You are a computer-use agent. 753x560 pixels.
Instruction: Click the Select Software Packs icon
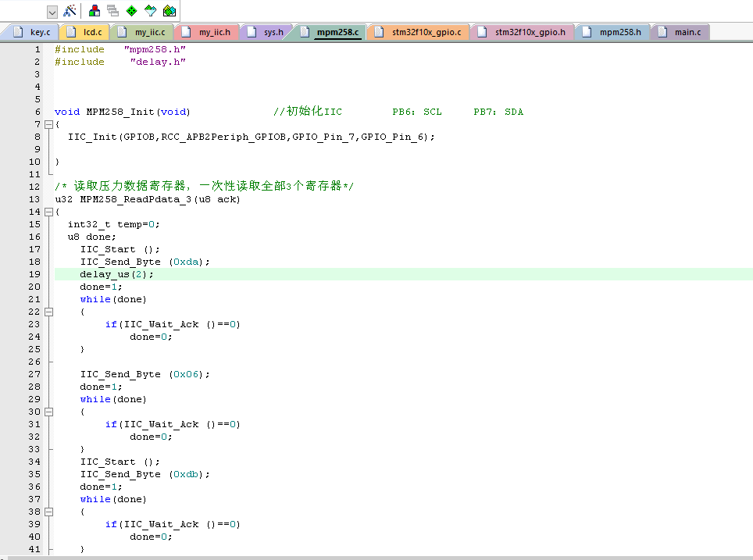150,11
